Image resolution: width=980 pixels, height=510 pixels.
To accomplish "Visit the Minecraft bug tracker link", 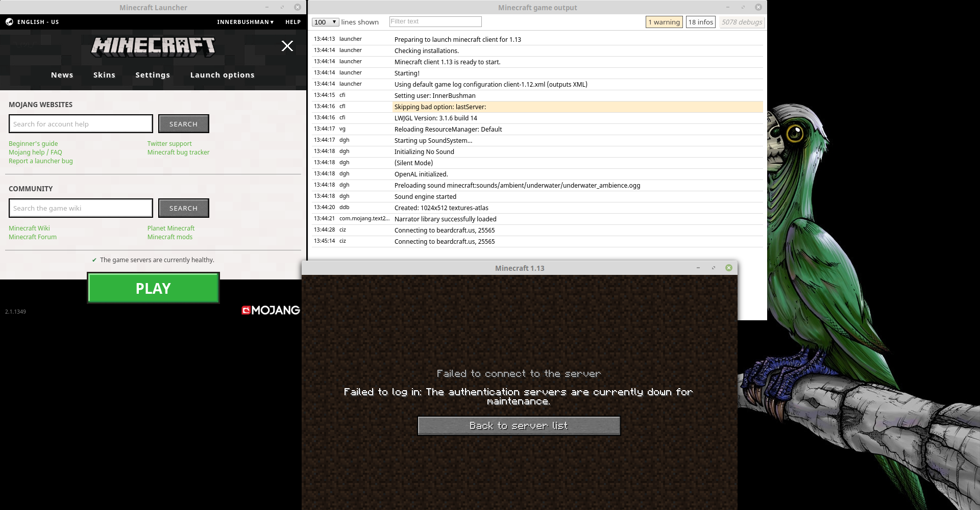I will pos(179,152).
